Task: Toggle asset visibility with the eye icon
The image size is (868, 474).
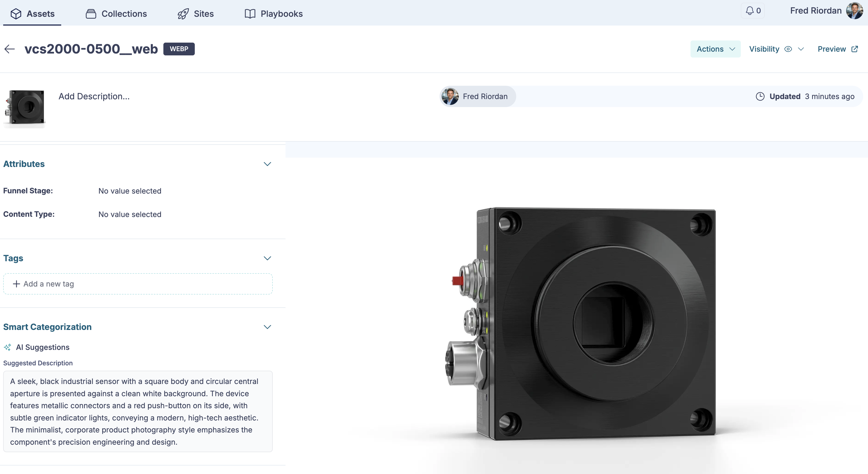Action: pyautogui.click(x=788, y=49)
